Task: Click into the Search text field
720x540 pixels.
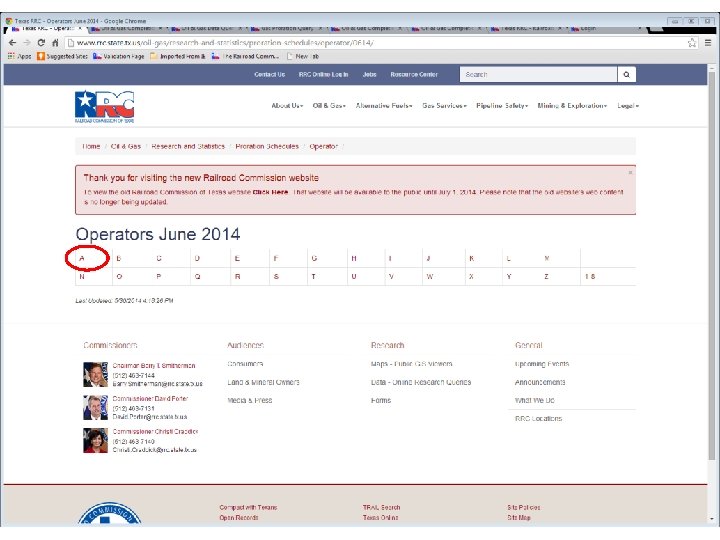Action: (x=538, y=74)
